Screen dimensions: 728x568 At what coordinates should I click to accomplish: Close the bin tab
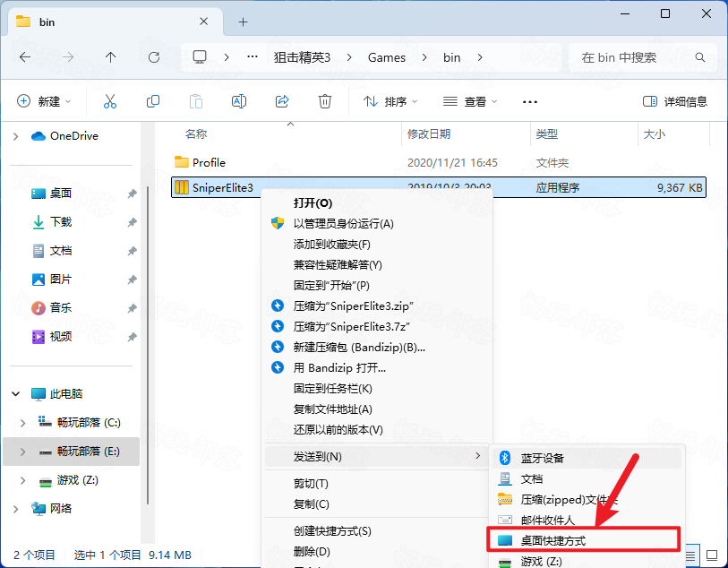pos(203,22)
